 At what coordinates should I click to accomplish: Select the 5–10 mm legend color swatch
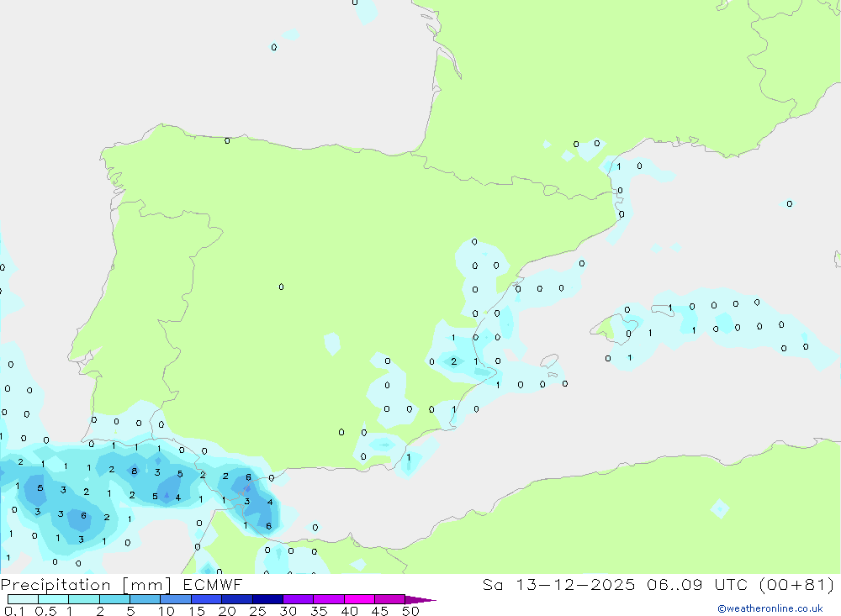tap(145, 599)
